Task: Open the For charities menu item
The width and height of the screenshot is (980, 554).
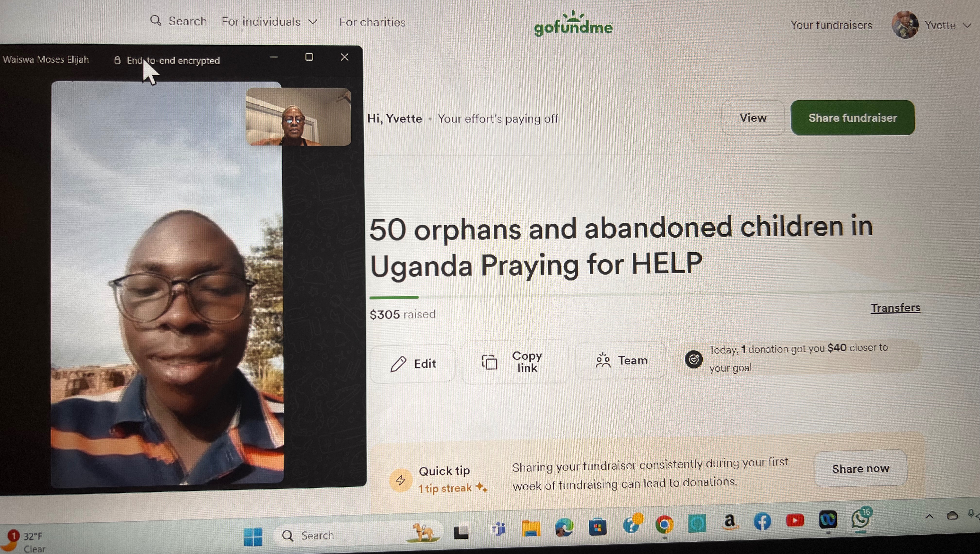Action: click(372, 22)
